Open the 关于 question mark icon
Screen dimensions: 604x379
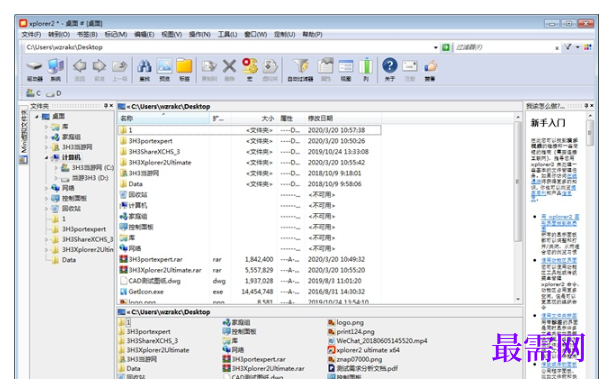pos(389,70)
